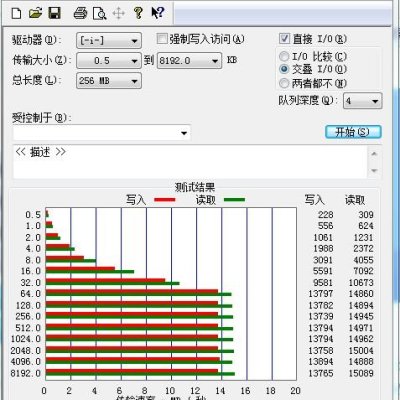Viewport: 400px width, 400px height.
Task: Select the I/O 比较 radio option
Action: click(284, 56)
